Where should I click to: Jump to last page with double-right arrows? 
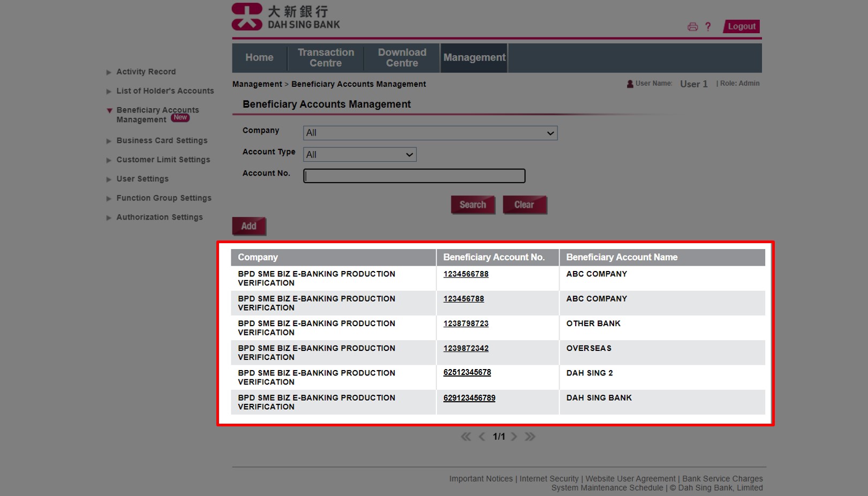[x=530, y=437]
